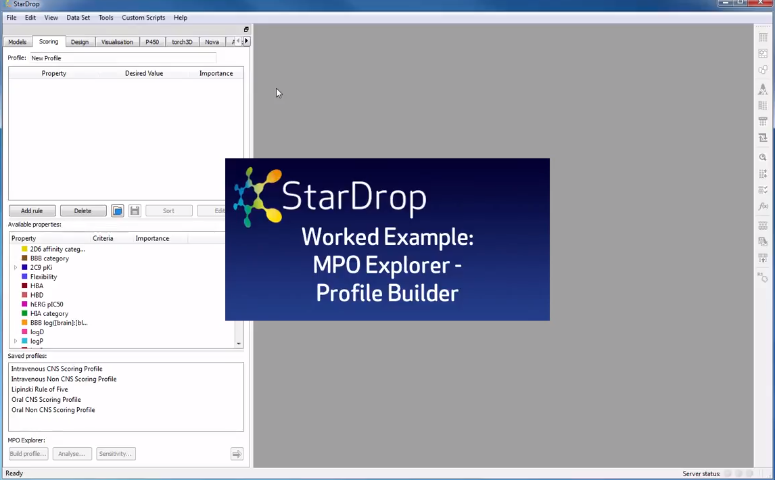This screenshot has width=775, height=480.
Task: Select Oral Non CNS Scoring Profile
Action: (53, 410)
